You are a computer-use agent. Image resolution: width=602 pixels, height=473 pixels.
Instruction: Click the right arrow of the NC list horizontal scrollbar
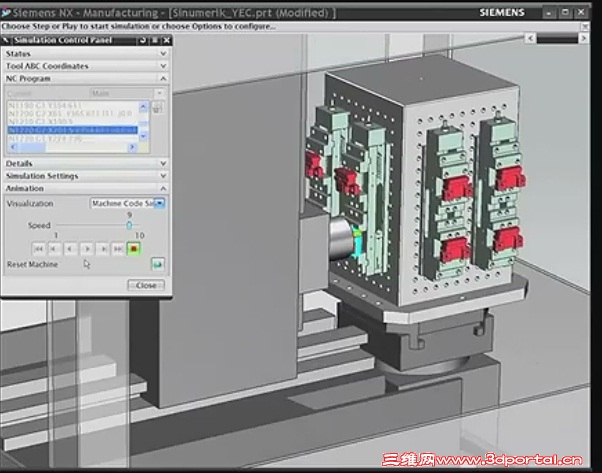point(132,147)
